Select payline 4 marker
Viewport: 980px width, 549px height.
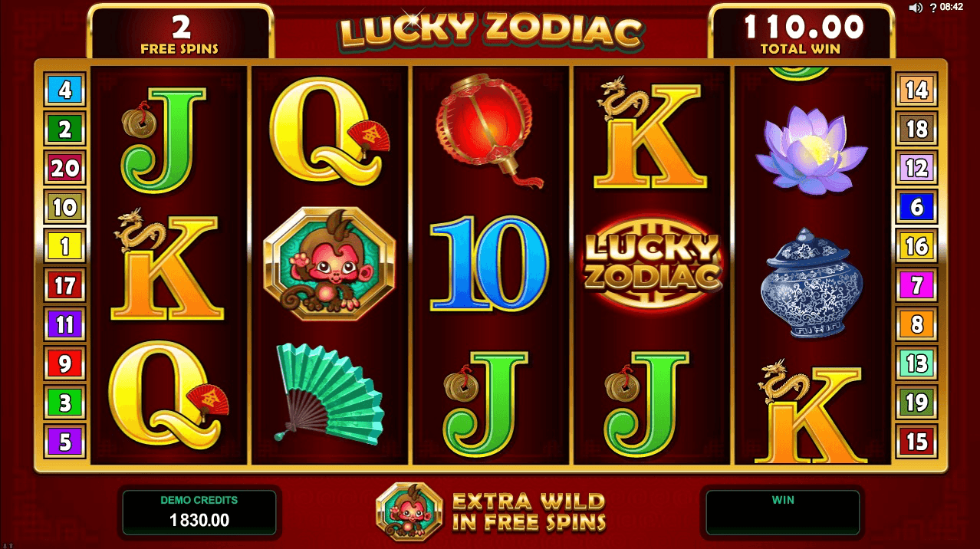pyautogui.click(x=64, y=90)
